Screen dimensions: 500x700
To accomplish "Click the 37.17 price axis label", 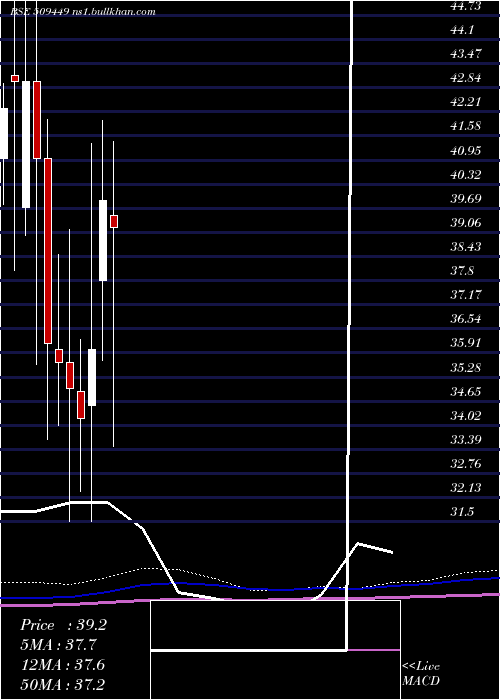I will 466,295.
